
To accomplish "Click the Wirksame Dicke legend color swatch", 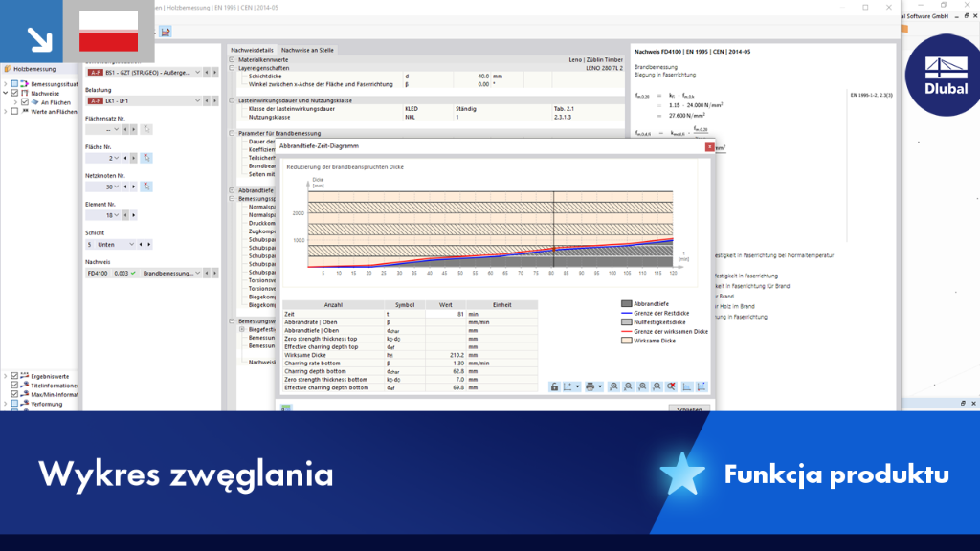I will click(626, 341).
